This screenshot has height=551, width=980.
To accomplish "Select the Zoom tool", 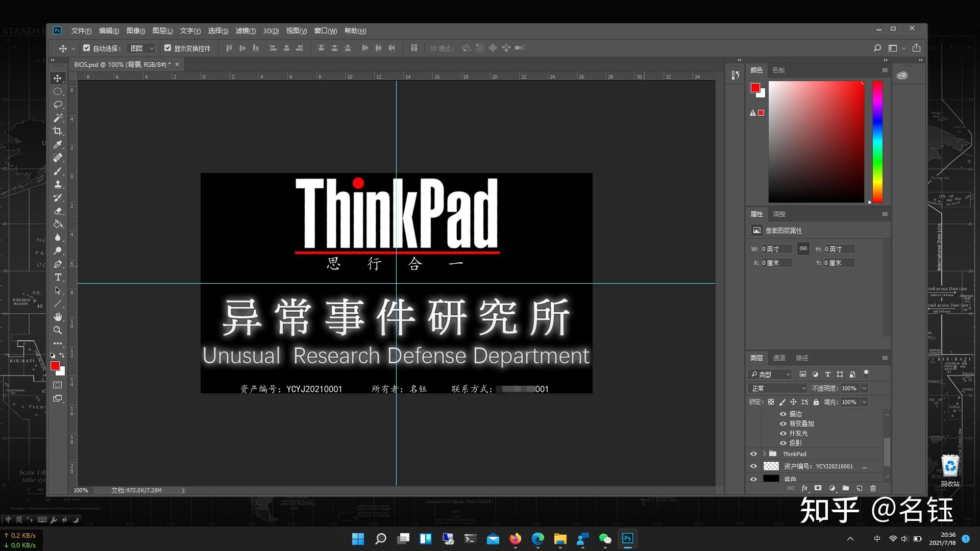I will click(58, 330).
